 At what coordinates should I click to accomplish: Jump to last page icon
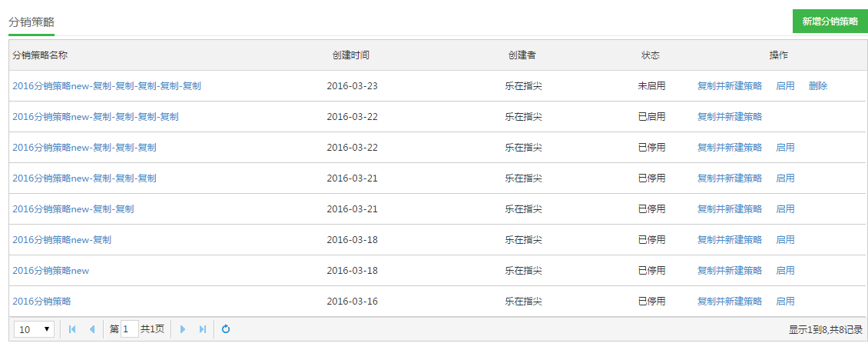(x=203, y=329)
